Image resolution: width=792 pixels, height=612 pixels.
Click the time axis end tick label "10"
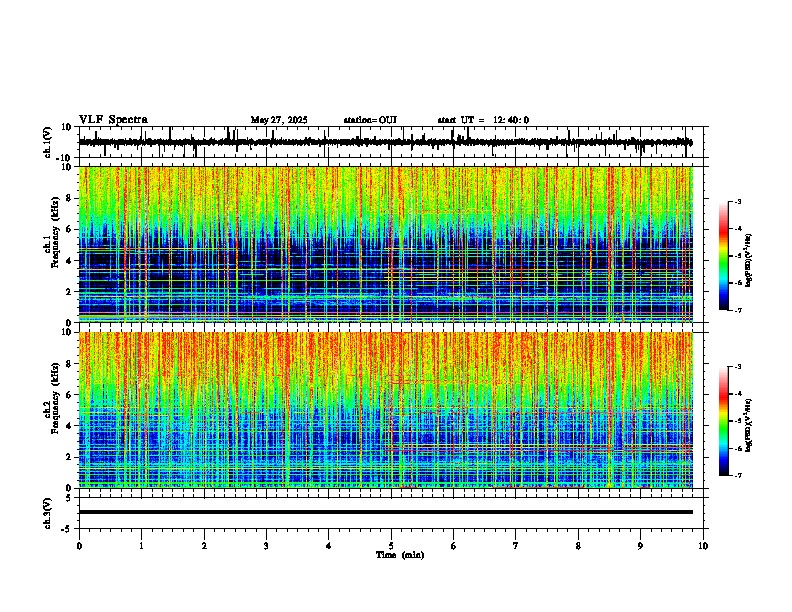point(703,546)
